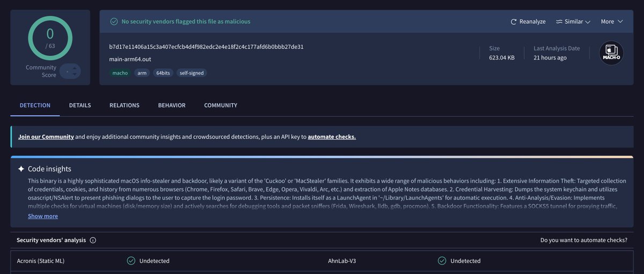Click the file hash b7d17e11406a15c3...
Viewport: 644px width, 274px height.
206,47
